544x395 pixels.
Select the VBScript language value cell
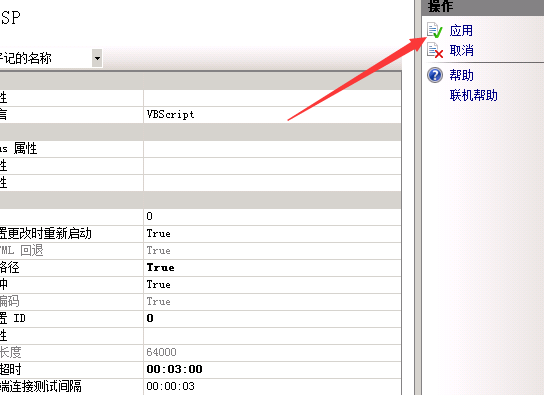tap(272, 114)
